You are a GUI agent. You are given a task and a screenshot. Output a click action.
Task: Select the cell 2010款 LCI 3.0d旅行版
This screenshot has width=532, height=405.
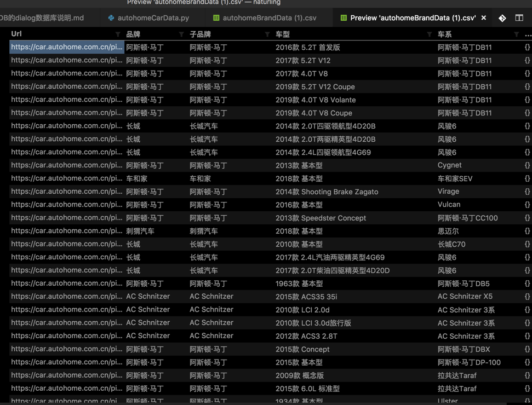click(313, 323)
